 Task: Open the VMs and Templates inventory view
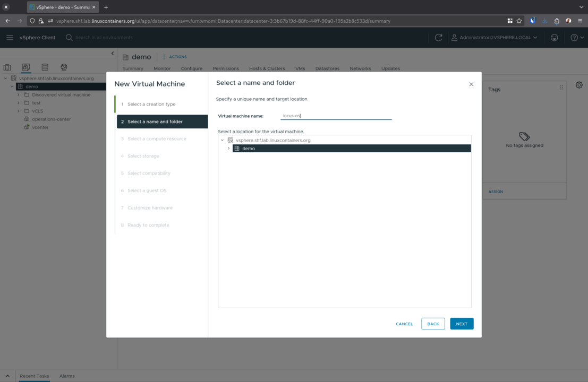tap(25, 67)
